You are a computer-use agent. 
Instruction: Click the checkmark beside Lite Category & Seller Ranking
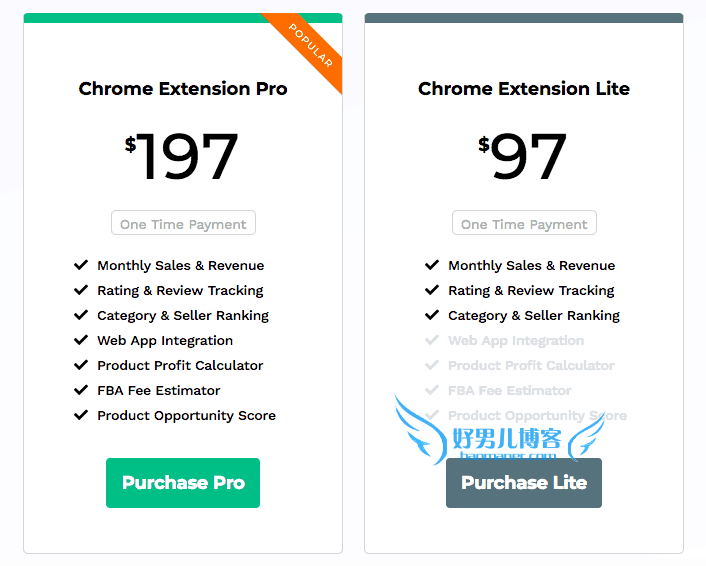(432, 315)
